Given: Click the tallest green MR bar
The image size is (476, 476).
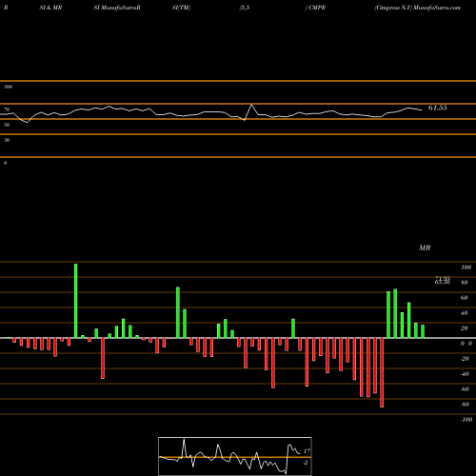Looking at the screenshot, I should point(76,301).
